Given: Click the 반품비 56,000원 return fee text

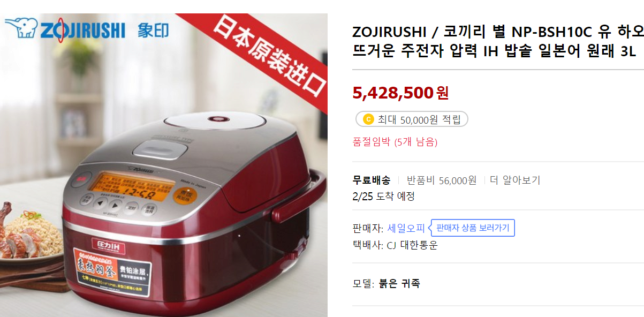Looking at the screenshot, I should (442, 180).
